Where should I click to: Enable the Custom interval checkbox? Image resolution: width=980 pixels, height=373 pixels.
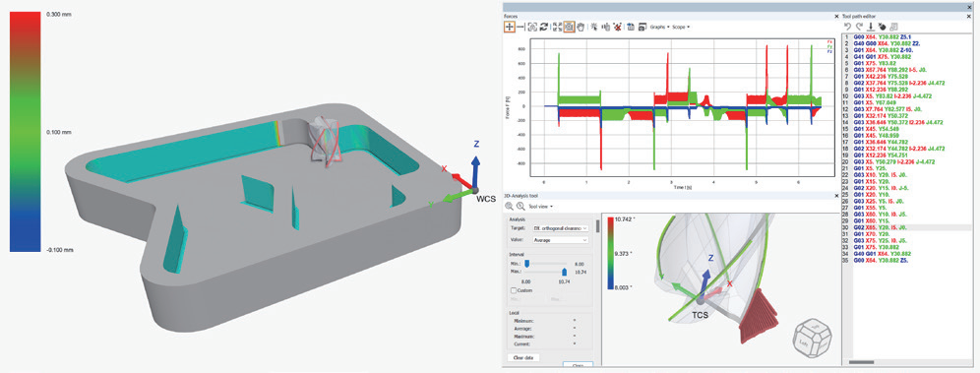pos(514,290)
